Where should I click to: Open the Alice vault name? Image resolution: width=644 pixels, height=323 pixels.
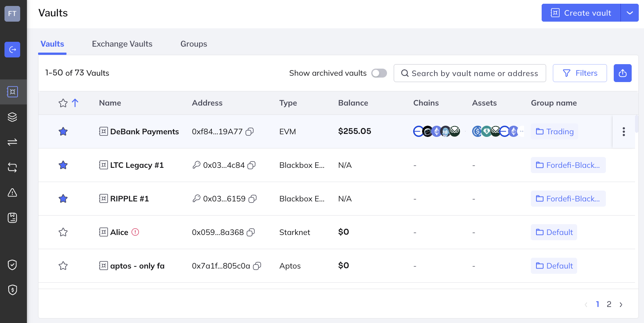pyautogui.click(x=119, y=232)
